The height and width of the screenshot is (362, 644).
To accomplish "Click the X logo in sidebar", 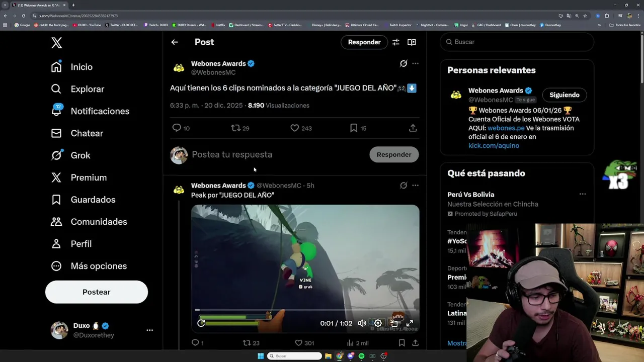I will (56, 43).
